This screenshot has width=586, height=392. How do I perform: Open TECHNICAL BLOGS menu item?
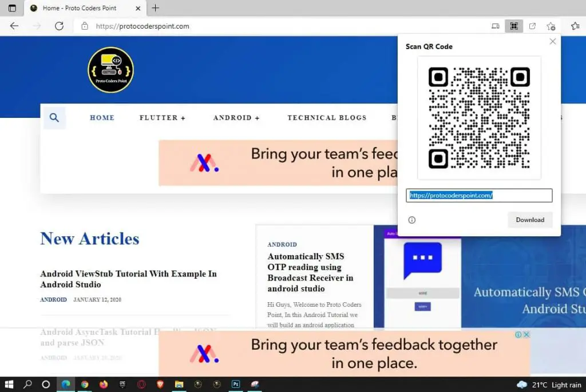pos(327,118)
